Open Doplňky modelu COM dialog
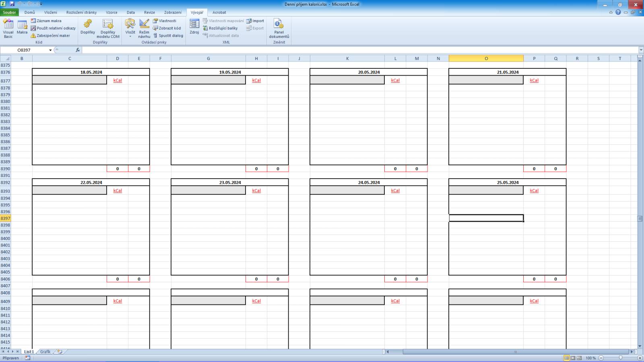This screenshot has width=644, height=362. pos(108,28)
